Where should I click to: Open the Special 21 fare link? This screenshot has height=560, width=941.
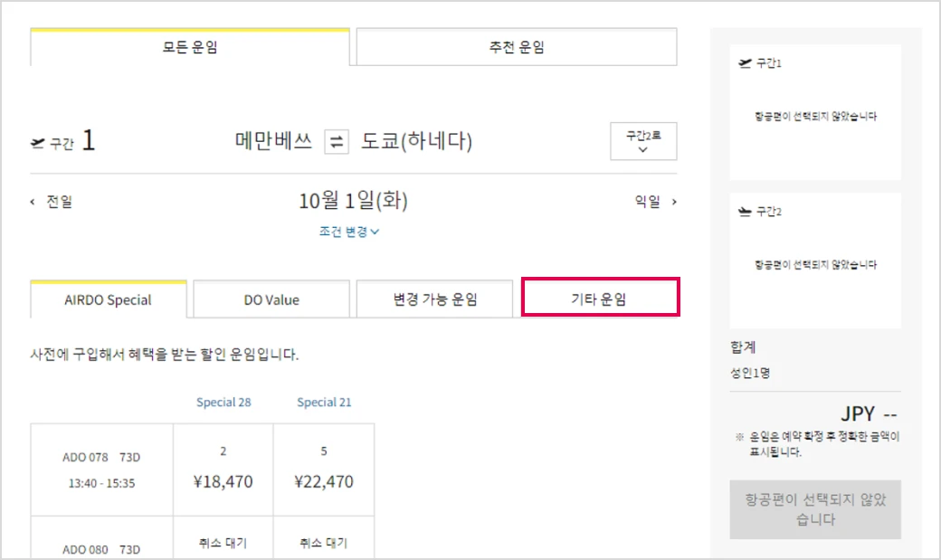point(324,403)
